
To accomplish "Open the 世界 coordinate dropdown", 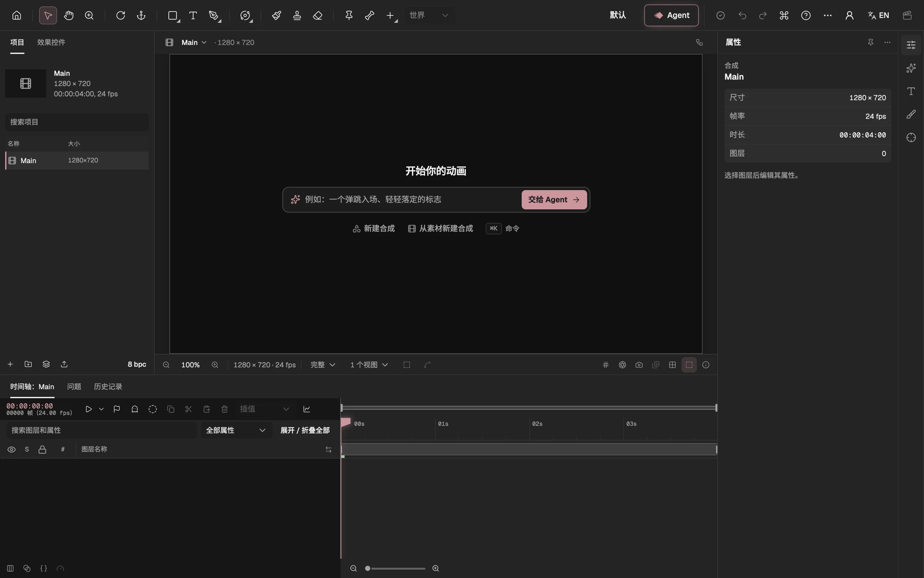I will (430, 15).
